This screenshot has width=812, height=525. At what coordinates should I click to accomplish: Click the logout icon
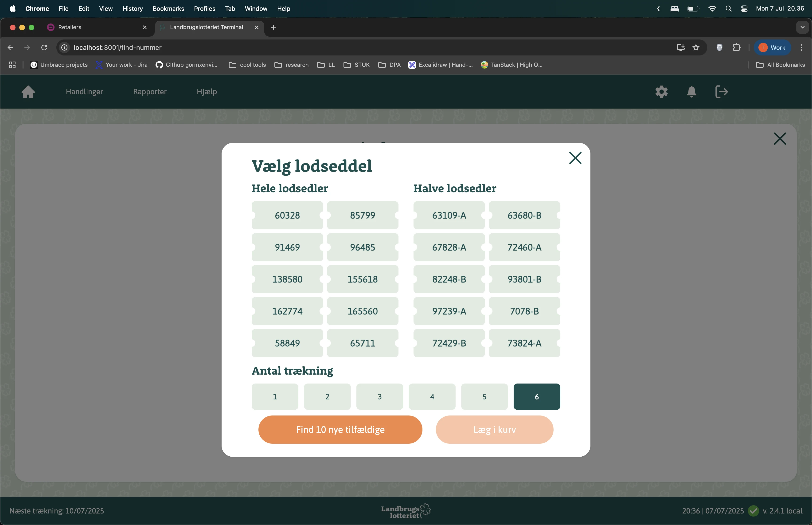pyautogui.click(x=721, y=92)
